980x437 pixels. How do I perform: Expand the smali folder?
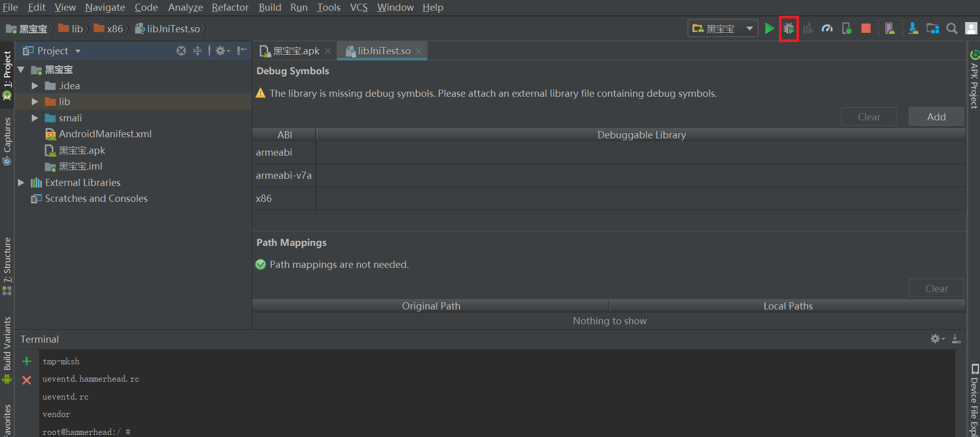tap(35, 118)
